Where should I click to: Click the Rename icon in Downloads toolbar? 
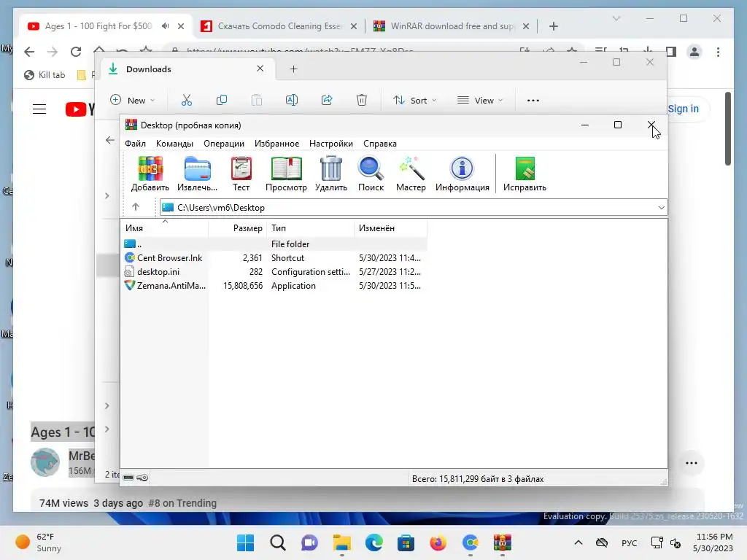tap(292, 100)
